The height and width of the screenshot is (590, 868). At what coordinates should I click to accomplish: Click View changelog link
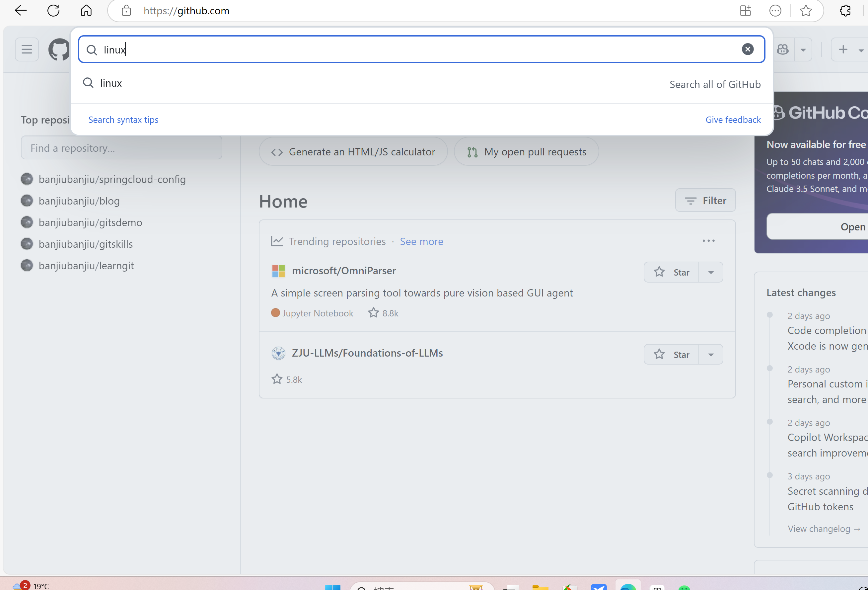pyautogui.click(x=824, y=529)
